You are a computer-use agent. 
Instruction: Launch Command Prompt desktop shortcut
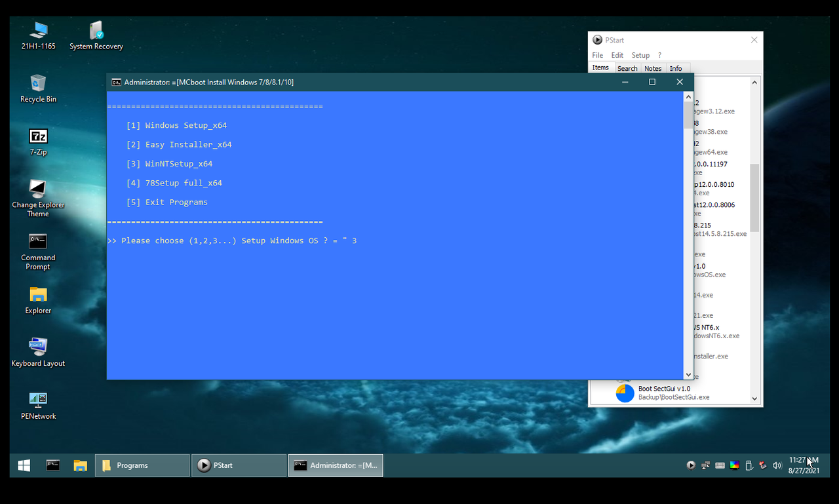click(x=38, y=252)
